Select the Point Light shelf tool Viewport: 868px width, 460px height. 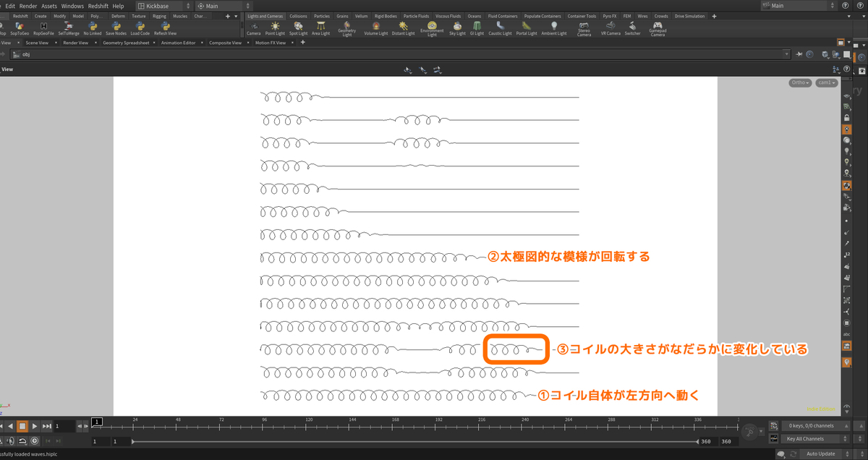[275, 29]
